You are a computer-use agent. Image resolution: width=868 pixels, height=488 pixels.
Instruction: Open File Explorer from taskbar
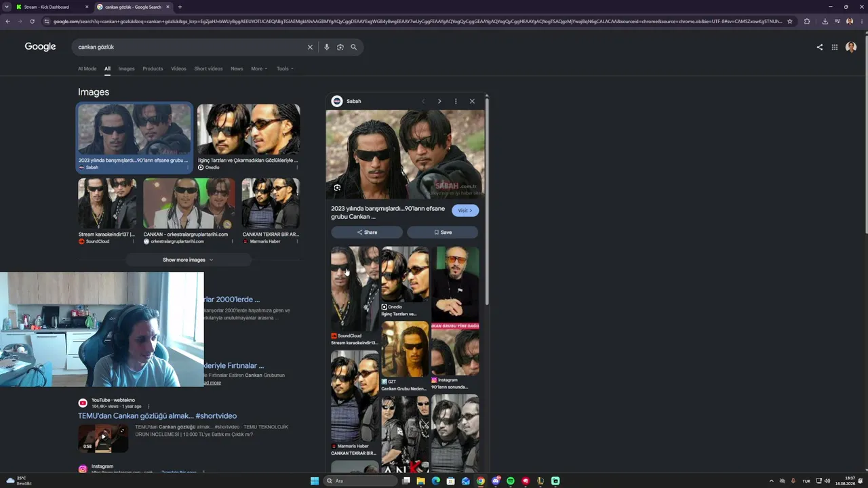pyautogui.click(x=421, y=481)
